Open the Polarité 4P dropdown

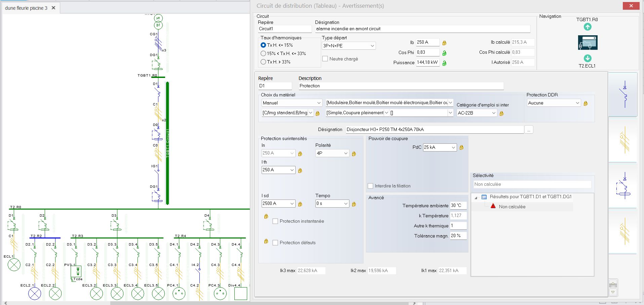[332, 153]
